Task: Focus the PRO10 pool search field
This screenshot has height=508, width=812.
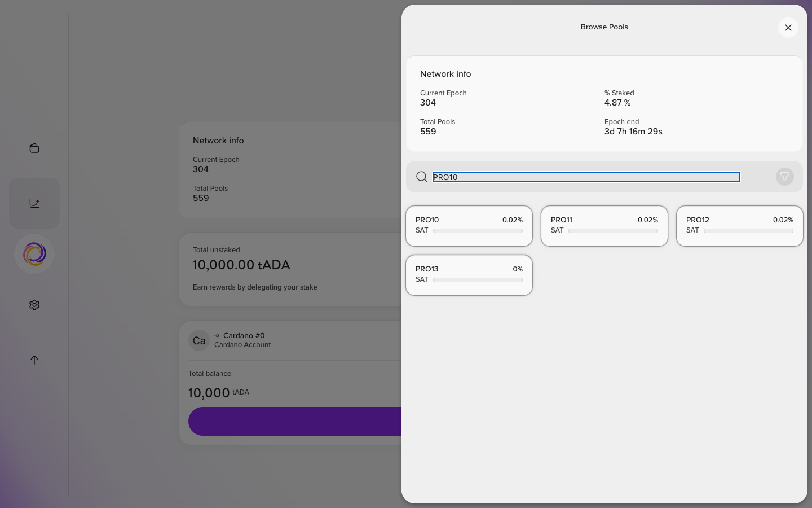Action: (x=586, y=177)
